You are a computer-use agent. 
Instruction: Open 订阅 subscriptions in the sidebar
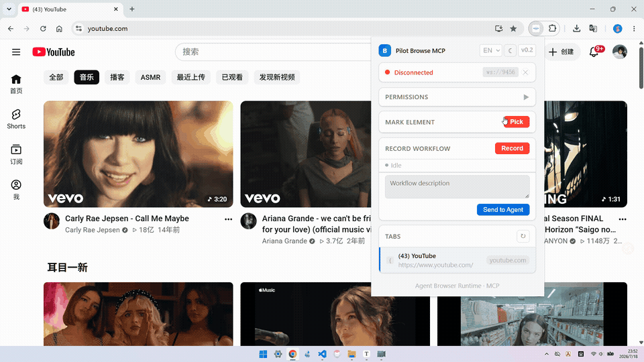16,155
